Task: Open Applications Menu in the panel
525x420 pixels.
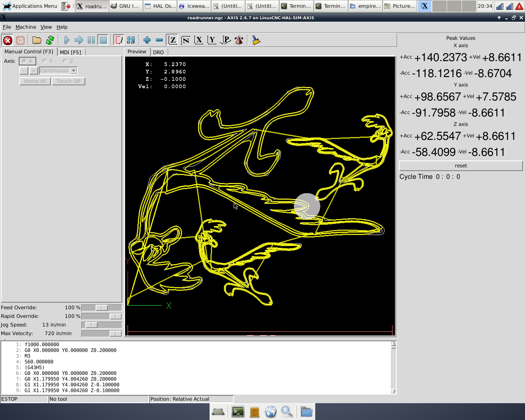Action: click(x=30, y=6)
